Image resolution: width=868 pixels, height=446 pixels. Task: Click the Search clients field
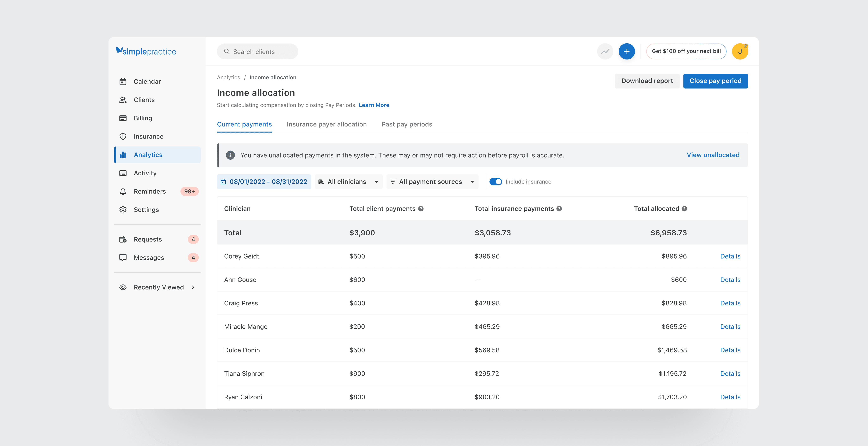pos(258,51)
